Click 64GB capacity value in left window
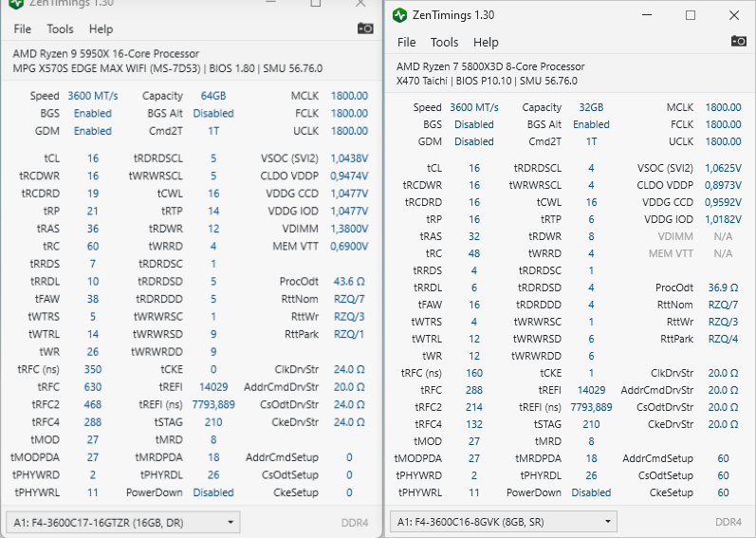 tap(213, 96)
